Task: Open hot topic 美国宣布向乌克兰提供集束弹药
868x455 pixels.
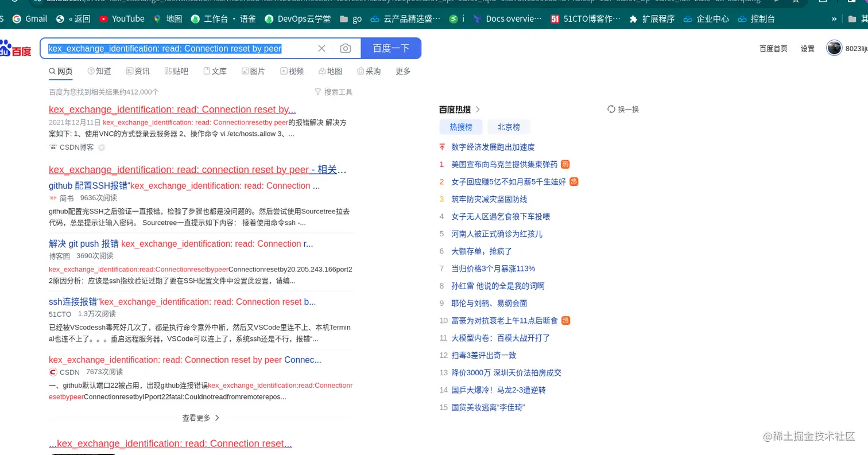Action: point(505,165)
